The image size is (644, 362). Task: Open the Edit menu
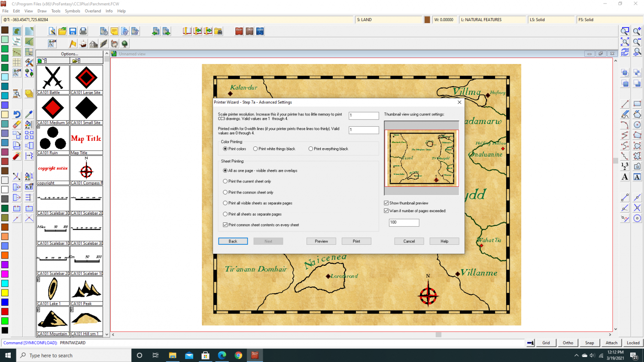pyautogui.click(x=16, y=11)
